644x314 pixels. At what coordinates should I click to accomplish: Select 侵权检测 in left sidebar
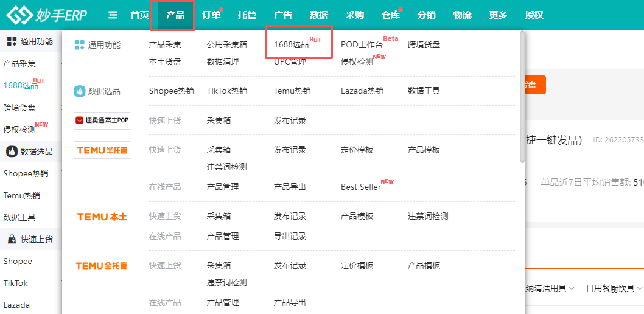coord(19,130)
